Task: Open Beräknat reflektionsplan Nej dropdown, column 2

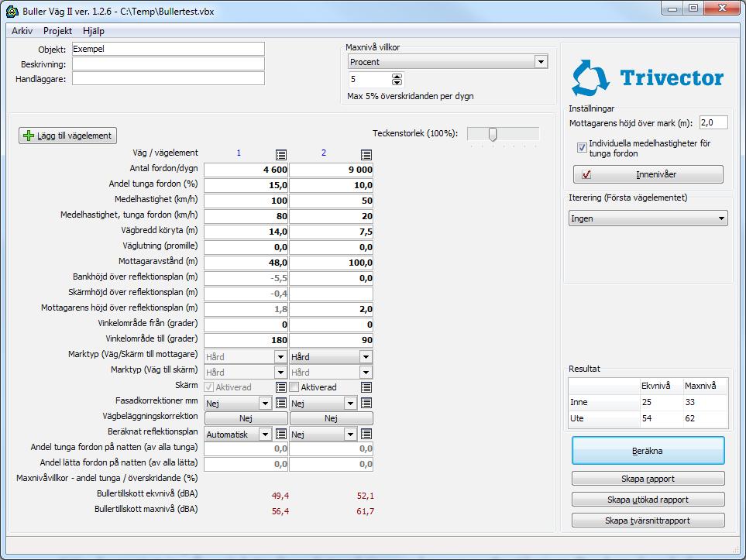Action: (x=323, y=435)
